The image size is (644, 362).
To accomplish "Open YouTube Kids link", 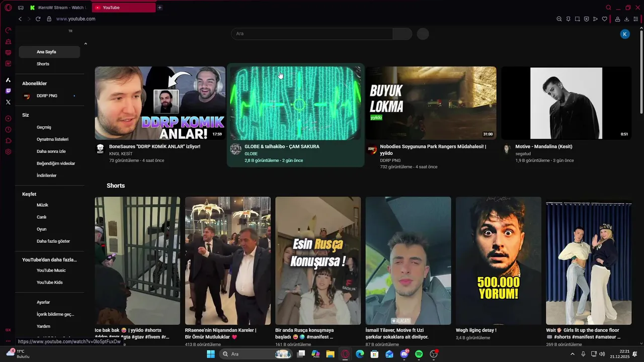I will (49, 283).
